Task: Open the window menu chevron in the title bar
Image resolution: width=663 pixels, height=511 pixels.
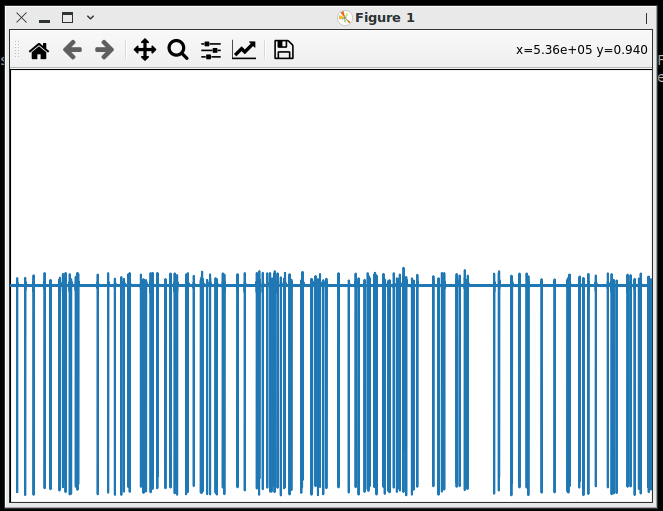Action: pos(90,18)
